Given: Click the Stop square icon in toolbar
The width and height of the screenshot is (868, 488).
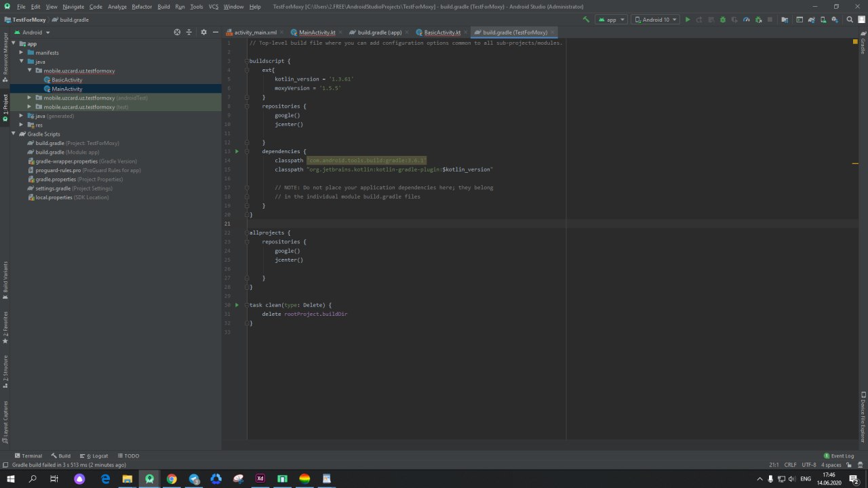Looking at the screenshot, I should tap(770, 20).
